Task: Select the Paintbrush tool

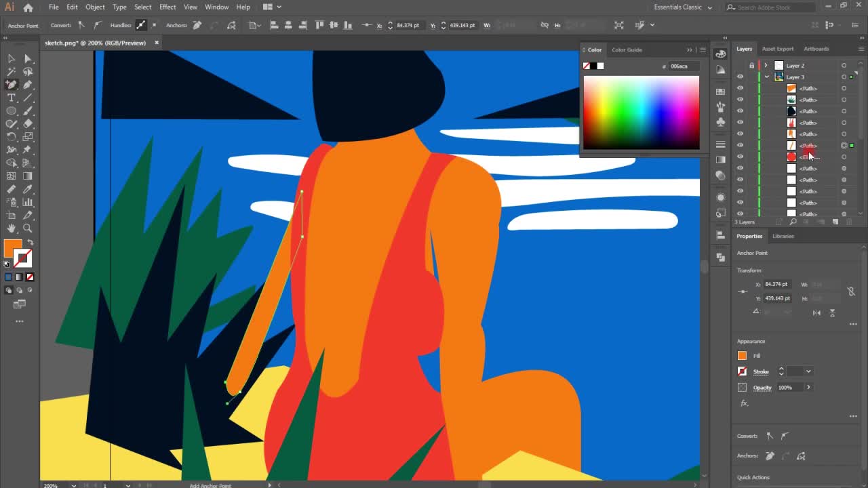Action: 28,111
